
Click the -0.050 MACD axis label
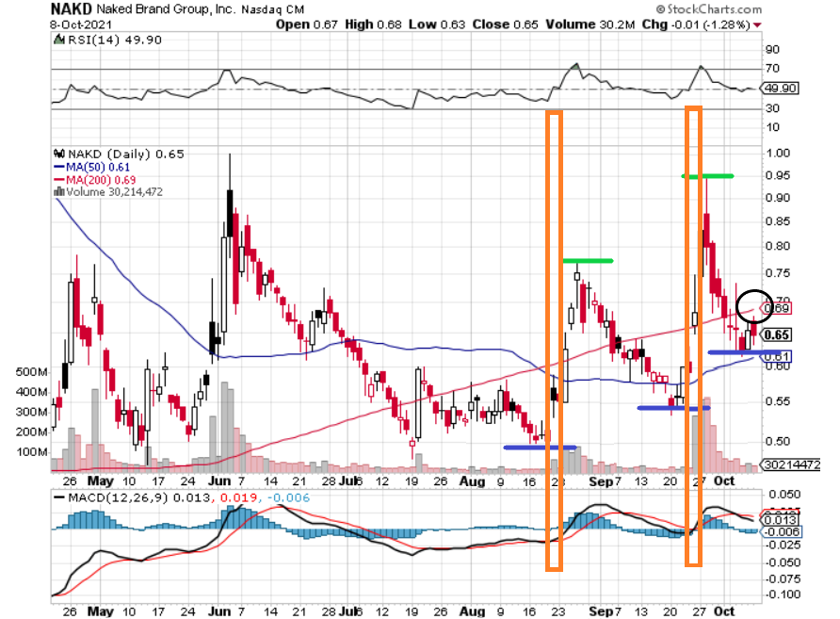(783, 562)
